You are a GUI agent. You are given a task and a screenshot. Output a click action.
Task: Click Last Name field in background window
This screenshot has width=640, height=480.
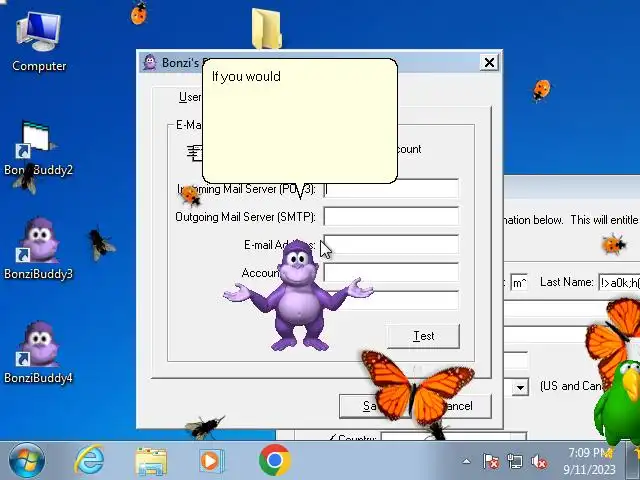click(619, 282)
